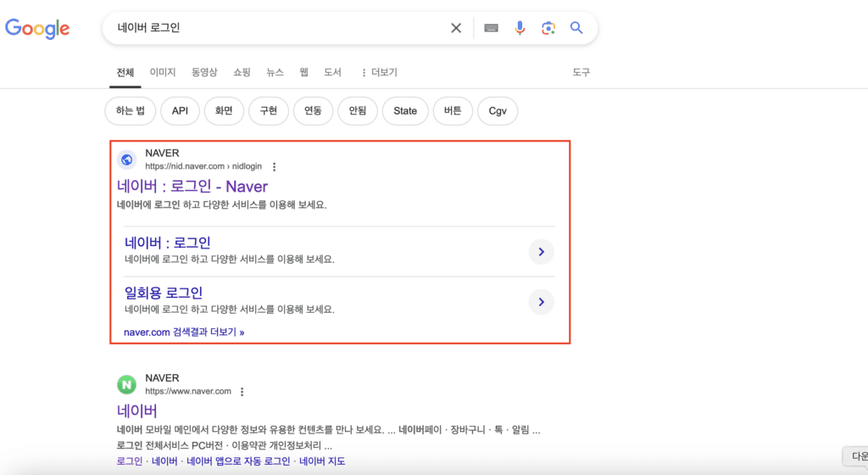
Task: Open the 네이버 : 로그인 - Naver result
Action: pos(192,187)
